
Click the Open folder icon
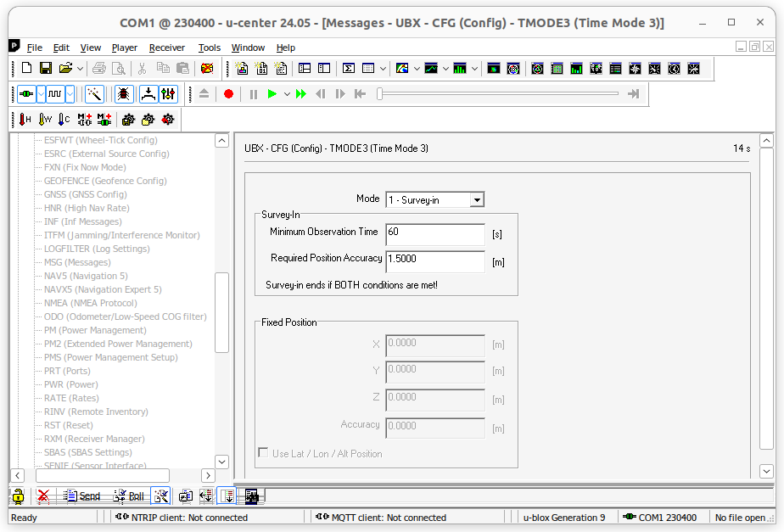(x=65, y=68)
